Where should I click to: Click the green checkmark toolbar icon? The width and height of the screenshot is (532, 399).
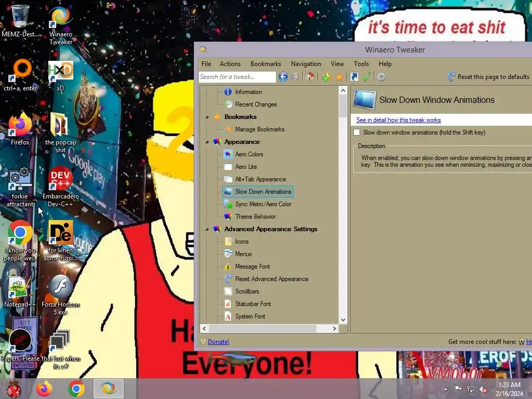[366, 77]
